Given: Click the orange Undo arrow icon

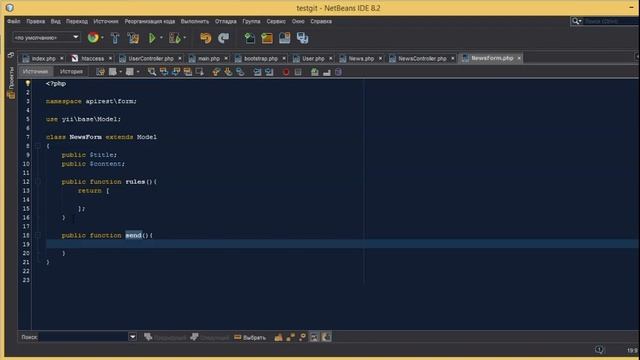Looking at the screenshot, I should click(206, 38).
